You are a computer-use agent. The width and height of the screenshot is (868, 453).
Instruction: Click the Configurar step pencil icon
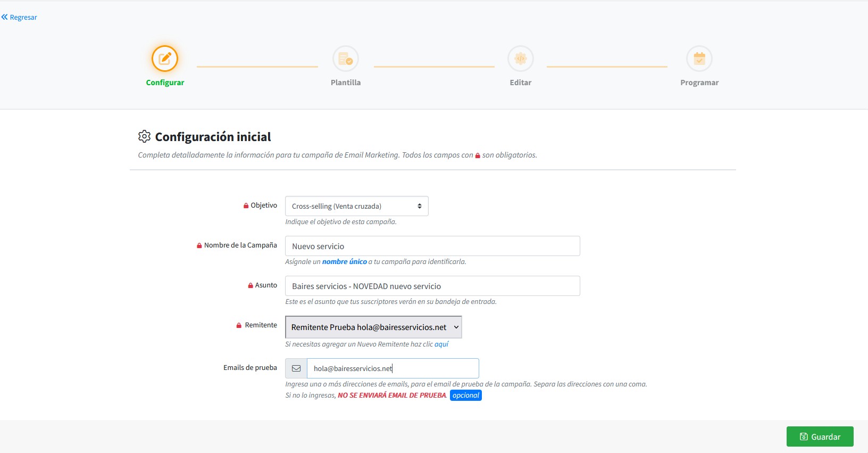(x=165, y=59)
